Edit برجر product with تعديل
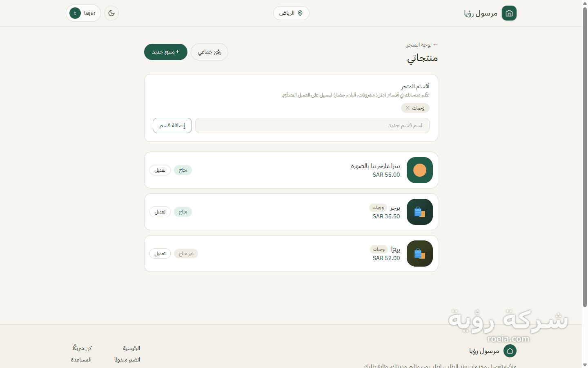The width and height of the screenshot is (588, 368). point(160,212)
